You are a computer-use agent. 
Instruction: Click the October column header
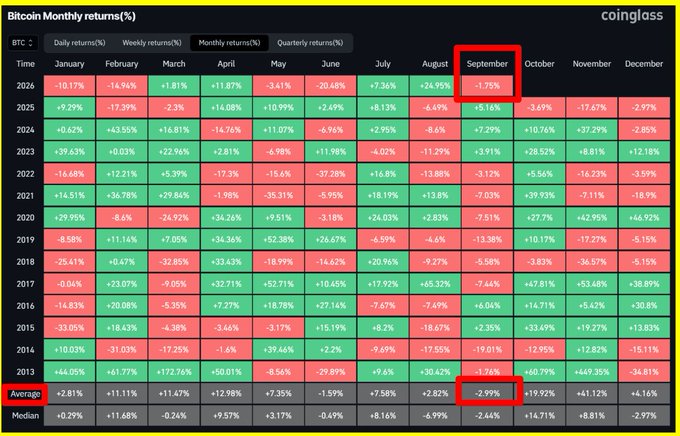pos(539,64)
